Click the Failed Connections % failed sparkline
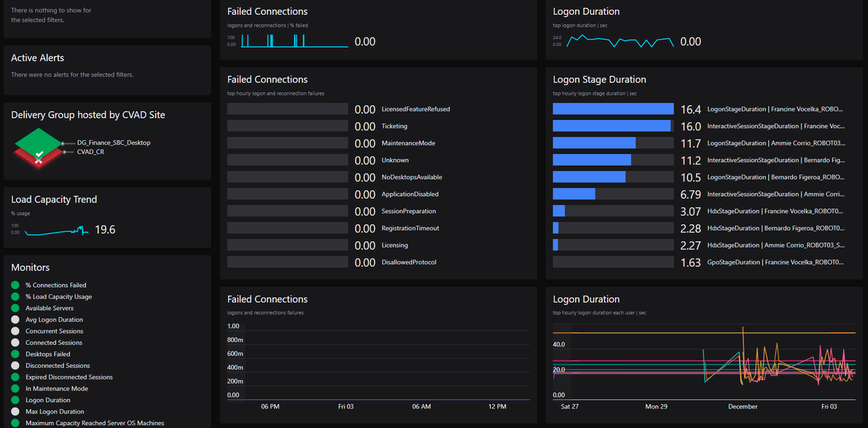 pyautogui.click(x=294, y=41)
